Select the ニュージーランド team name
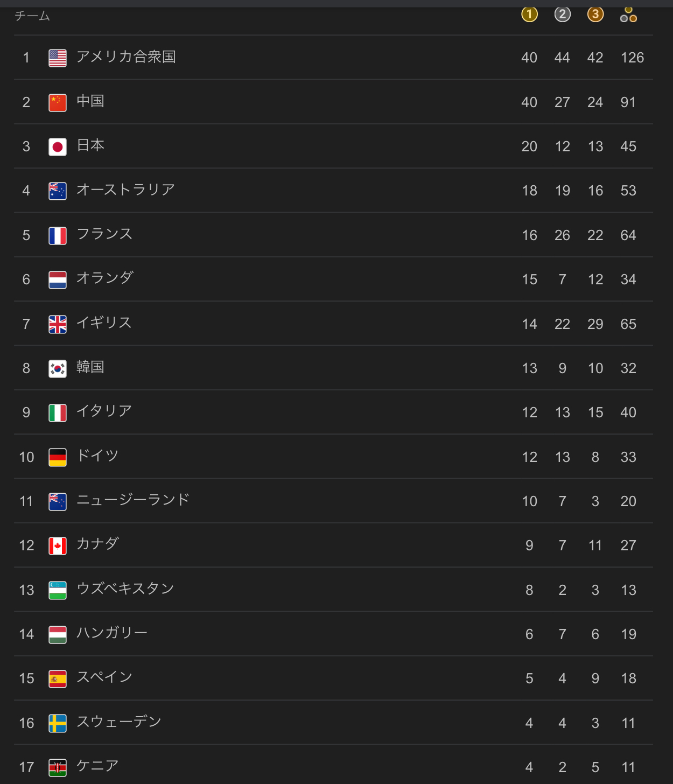 [x=133, y=500]
